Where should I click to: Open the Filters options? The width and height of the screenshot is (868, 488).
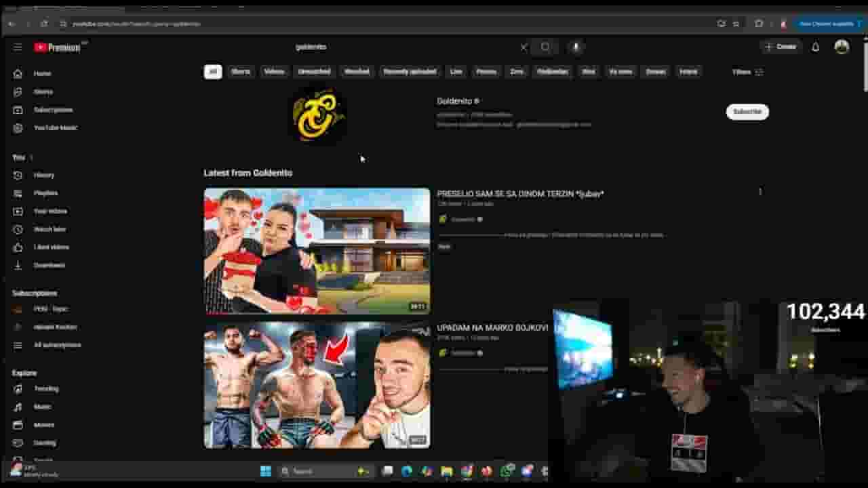[747, 72]
